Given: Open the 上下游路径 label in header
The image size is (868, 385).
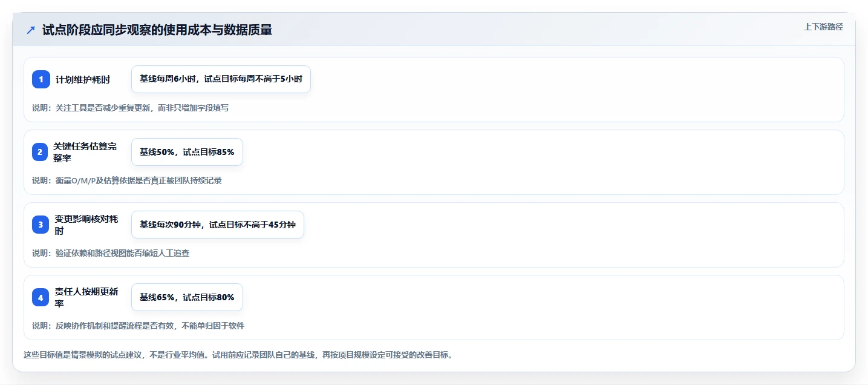Looking at the screenshot, I should [823, 27].
